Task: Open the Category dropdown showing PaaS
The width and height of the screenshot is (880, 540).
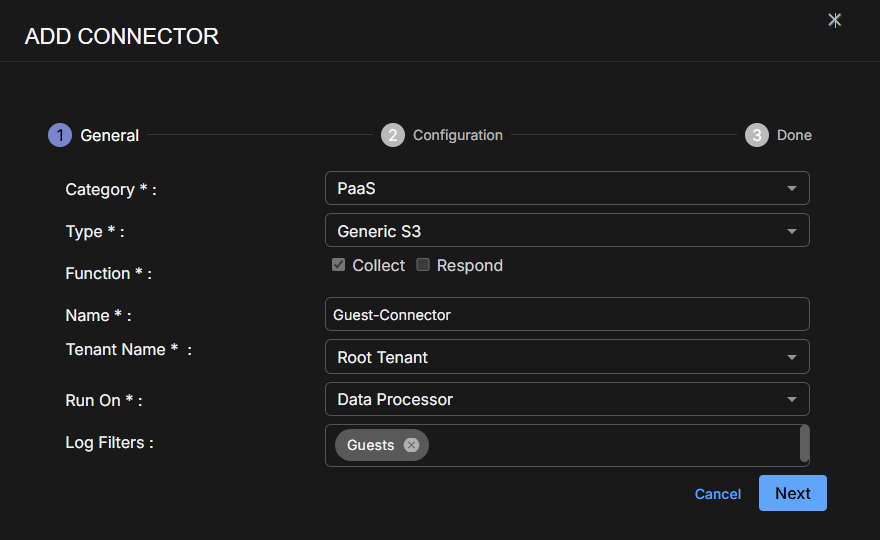Action: pyautogui.click(x=566, y=188)
